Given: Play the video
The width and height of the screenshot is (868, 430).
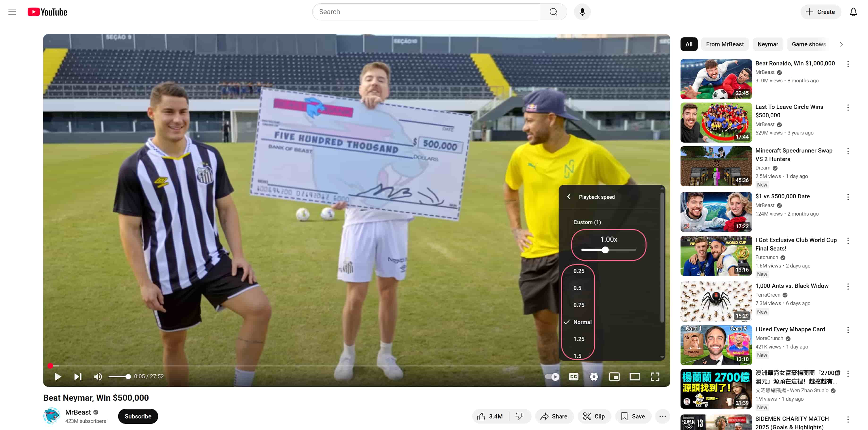Looking at the screenshot, I should (x=58, y=376).
